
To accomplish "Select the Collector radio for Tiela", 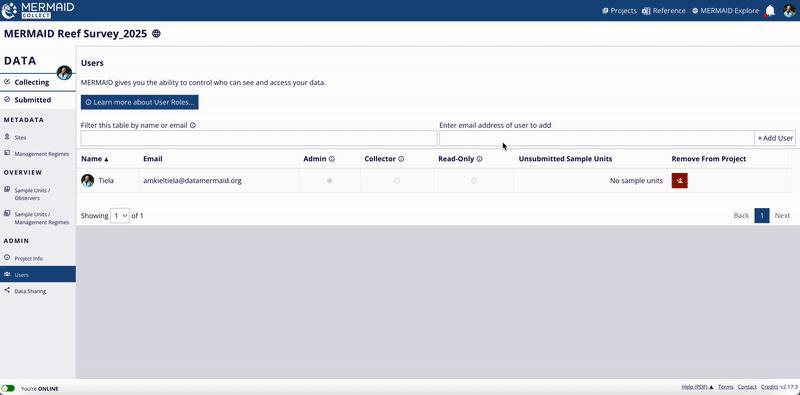I will [x=397, y=181].
